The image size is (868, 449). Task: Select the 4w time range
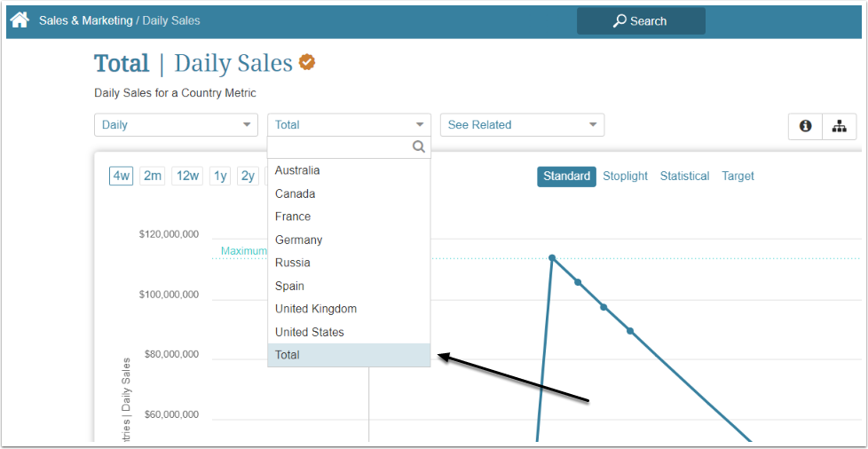(122, 176)
